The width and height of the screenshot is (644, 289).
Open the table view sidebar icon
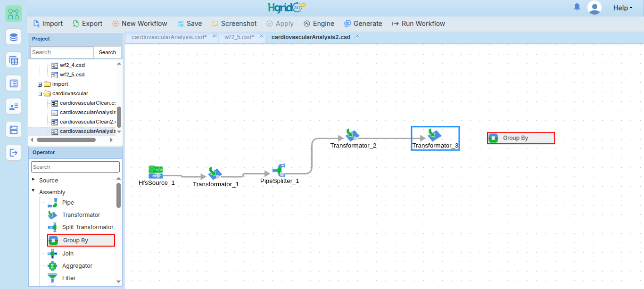click(x=14, y=60)
